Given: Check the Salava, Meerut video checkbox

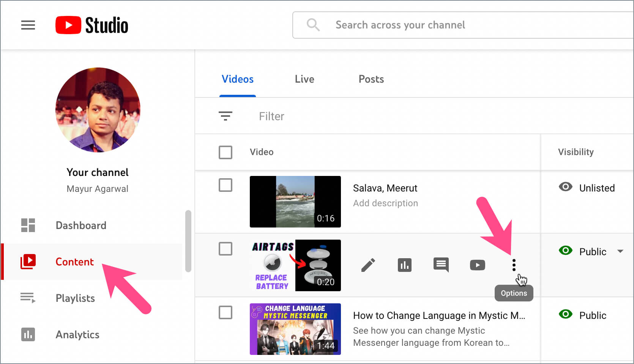Looking at the screenshot, I should click(x=226, y=185).
